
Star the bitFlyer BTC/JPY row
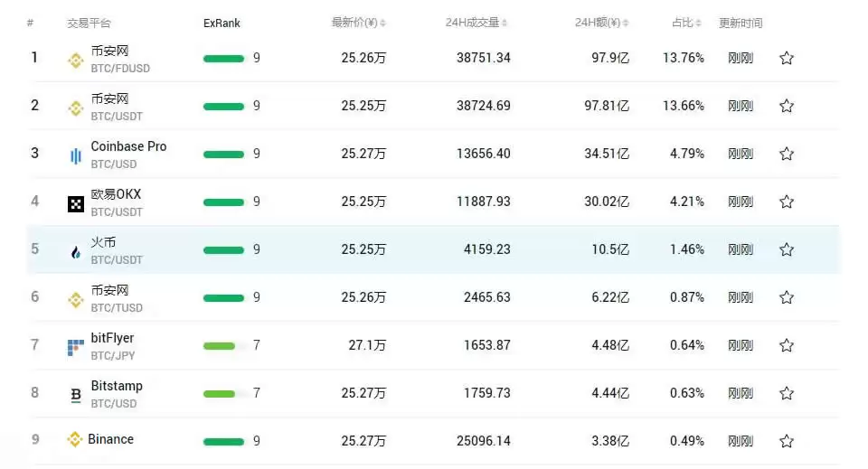pos(787,345)
